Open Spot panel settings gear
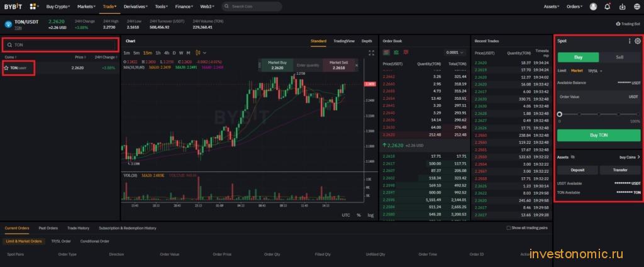The width and height of the screenshot is (644, 267). pos(638,41)
